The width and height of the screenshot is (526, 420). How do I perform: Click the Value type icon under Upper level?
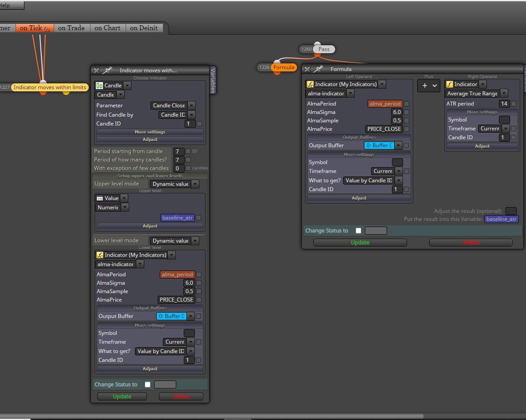(99, 198)
